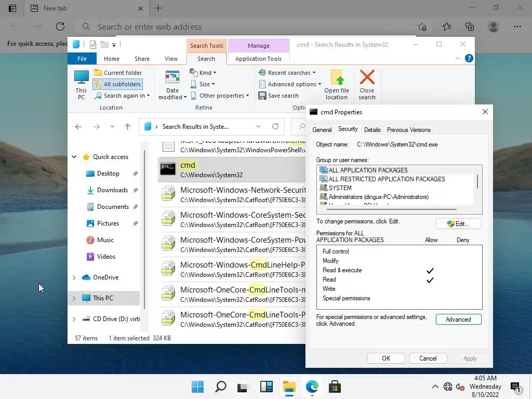532x399 pixels.
Task: Open the Kind filter dropdown
Action: [x=203, y=73]
